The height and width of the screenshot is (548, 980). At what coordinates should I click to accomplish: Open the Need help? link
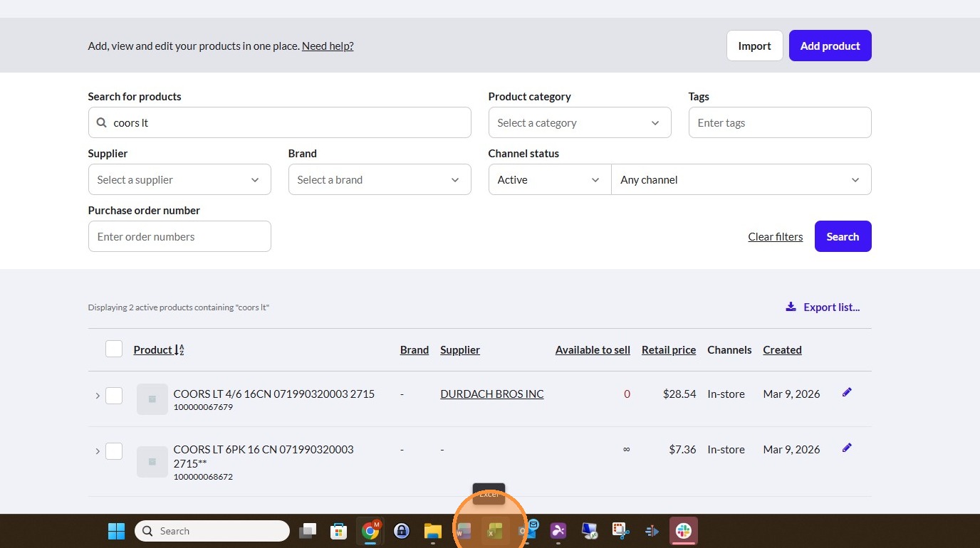pos(328,46)
